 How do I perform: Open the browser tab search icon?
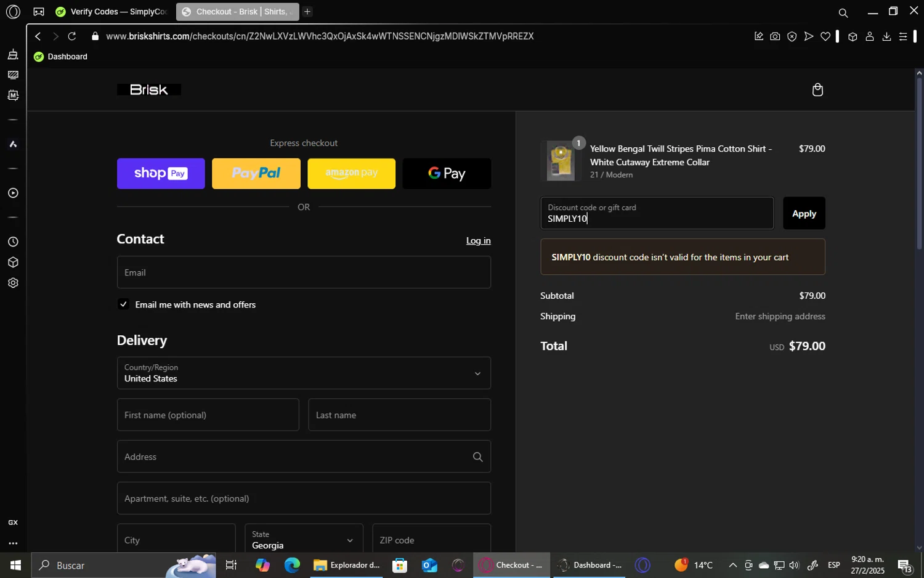pos(843,12)
